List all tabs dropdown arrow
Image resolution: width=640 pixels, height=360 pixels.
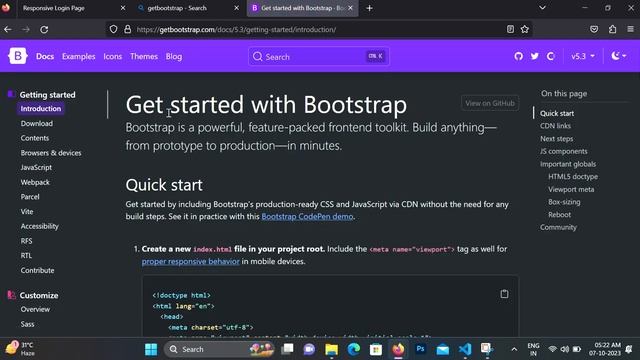(x=542, y=8)
